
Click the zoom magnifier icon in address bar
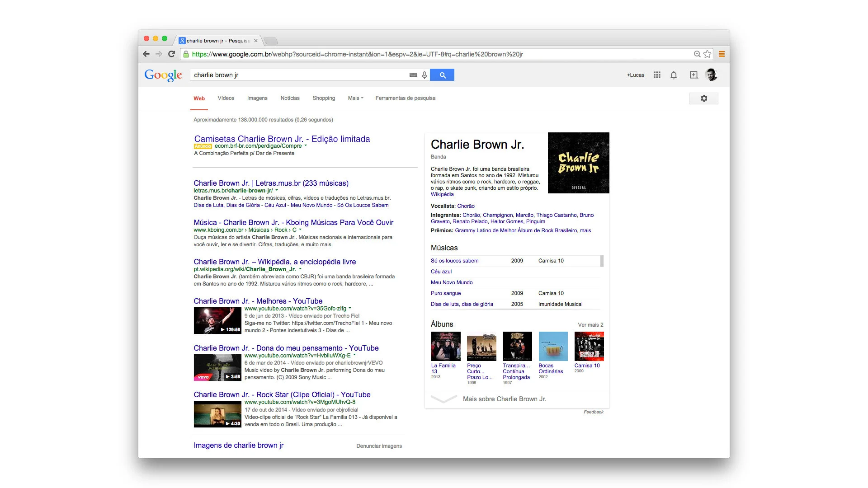(x=697, y=54)
